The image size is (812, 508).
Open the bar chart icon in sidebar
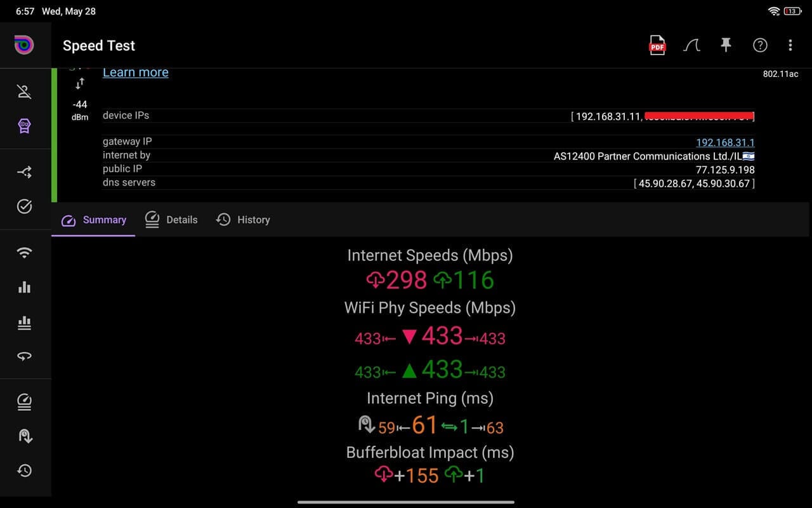25,287
